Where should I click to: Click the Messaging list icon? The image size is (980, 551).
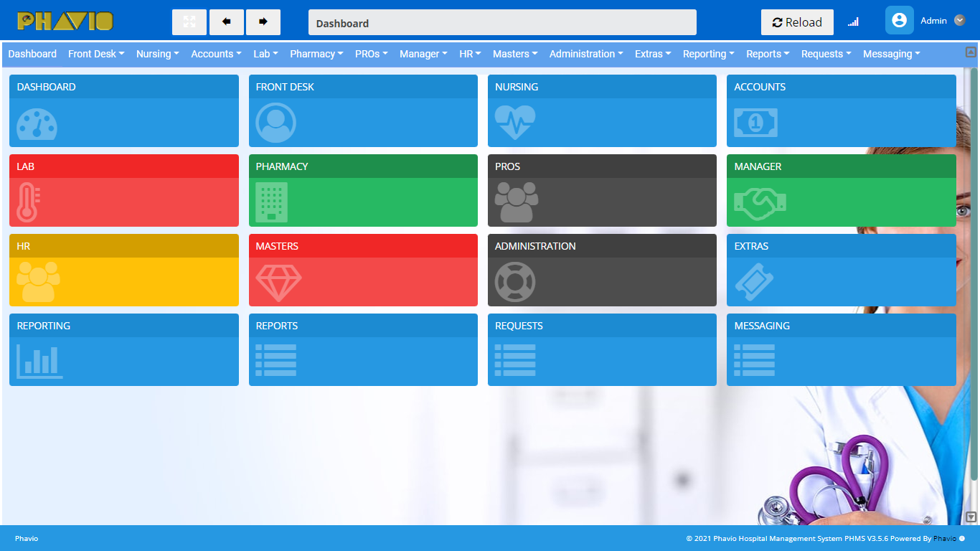pos(754,360)
